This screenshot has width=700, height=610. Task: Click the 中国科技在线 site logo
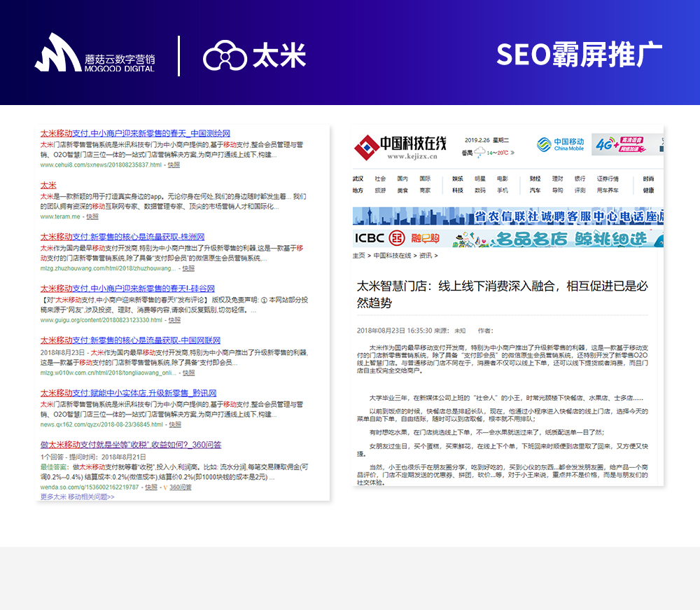(x=400, y=147)
